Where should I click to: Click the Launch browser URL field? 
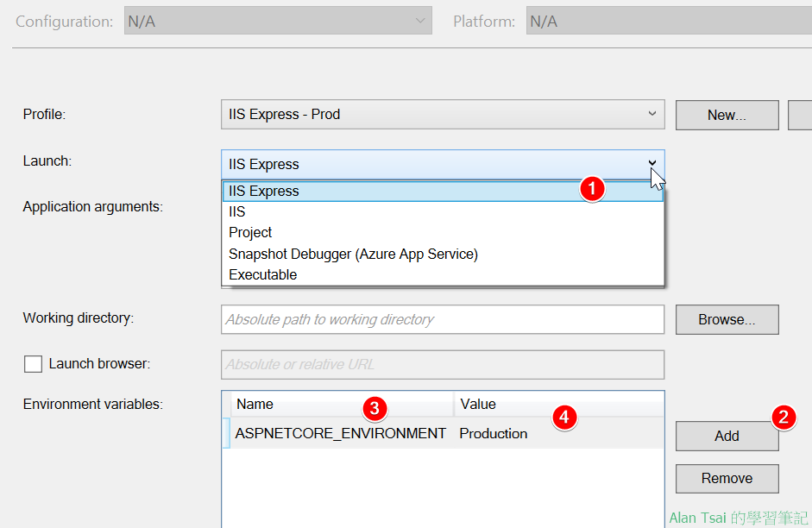tap(443, 364)
